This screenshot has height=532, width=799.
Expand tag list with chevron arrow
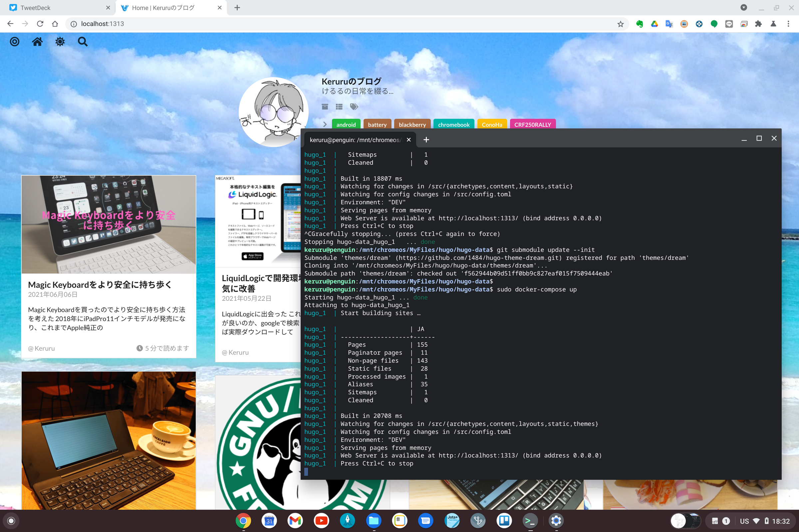pyautogui.click(x=325, y=124)
